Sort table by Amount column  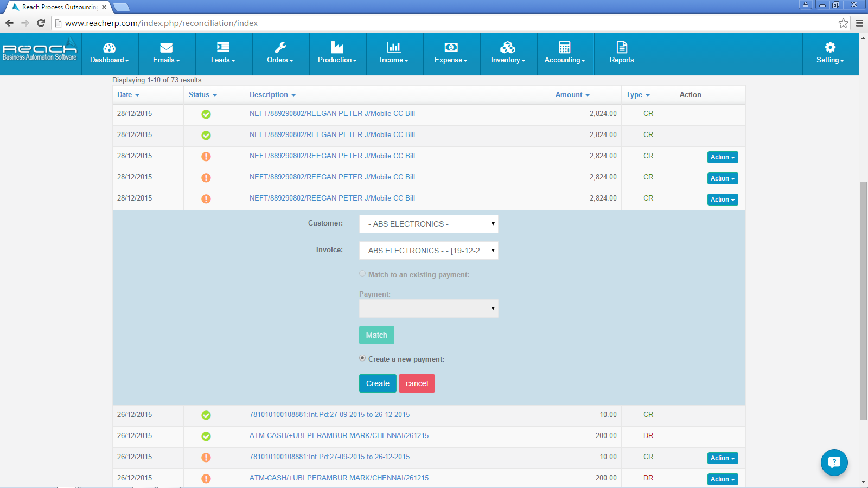(x=572, y=94)
